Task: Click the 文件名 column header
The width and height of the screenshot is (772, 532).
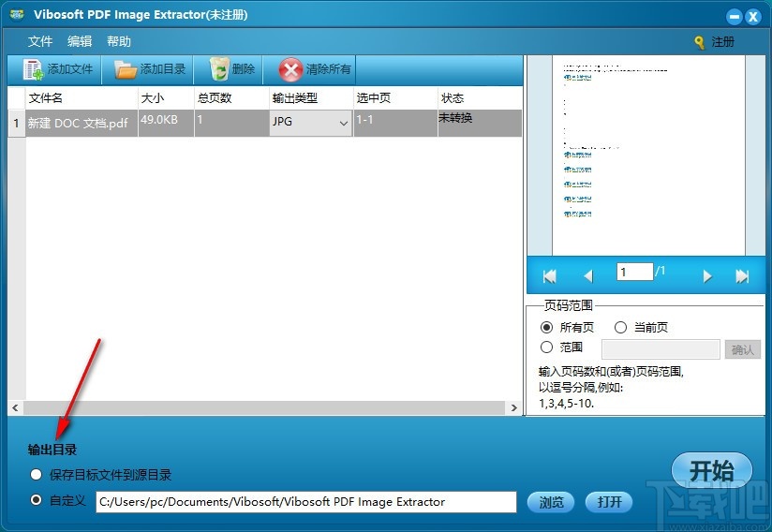Action: click(x=82, y=98)
